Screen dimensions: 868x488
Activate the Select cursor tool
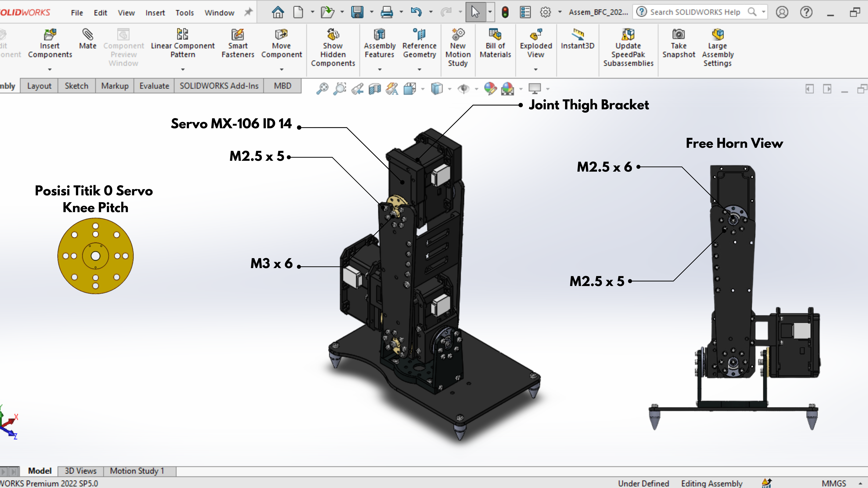[x=475, y=12]
